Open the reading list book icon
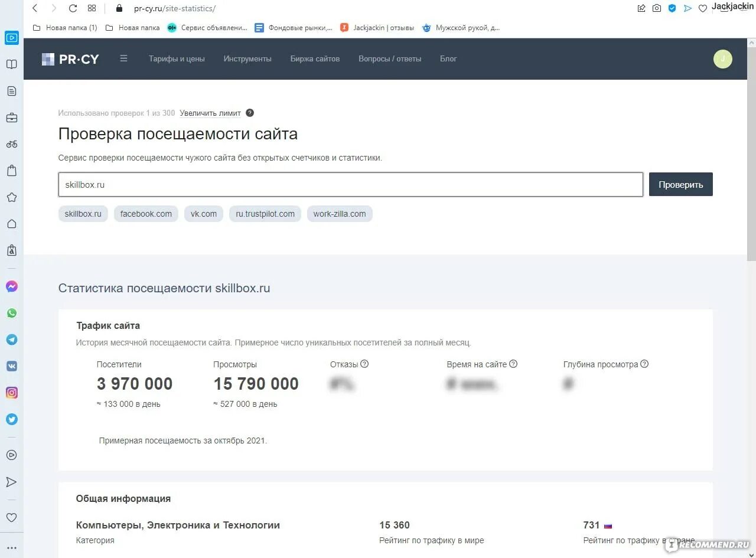Screen dimensions: 756x558 [11, 64]
